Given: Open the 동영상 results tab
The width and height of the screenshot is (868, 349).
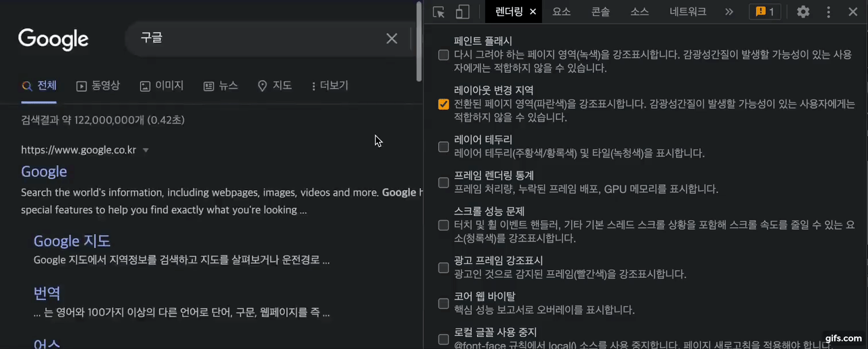Looking at the screenshot, I should [x=98, y=86].
